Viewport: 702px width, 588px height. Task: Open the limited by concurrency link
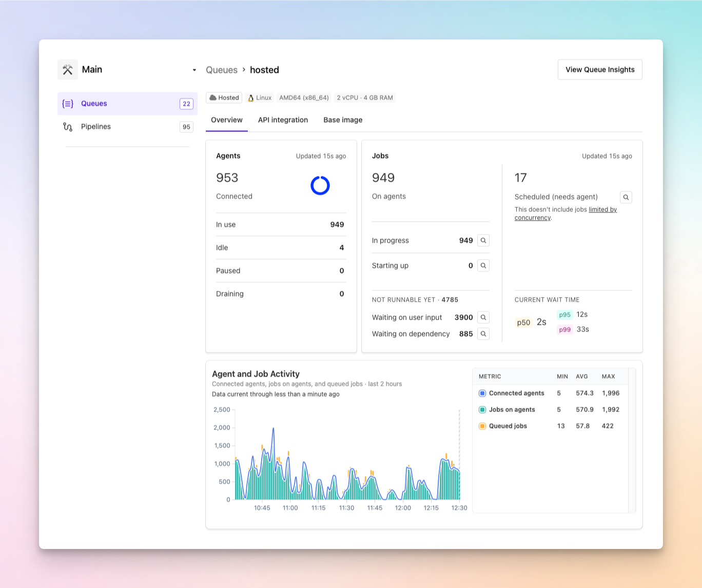point(566,213)
